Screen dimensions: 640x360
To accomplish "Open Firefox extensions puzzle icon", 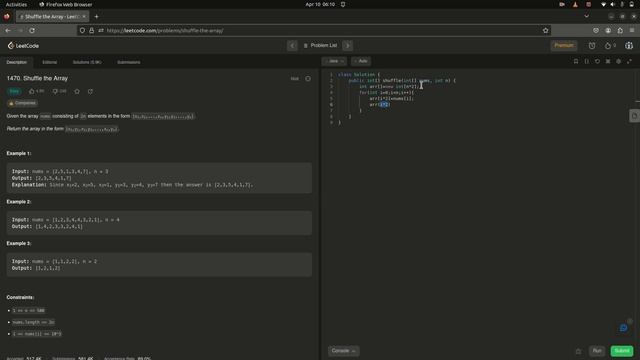I will coord(620,31).
